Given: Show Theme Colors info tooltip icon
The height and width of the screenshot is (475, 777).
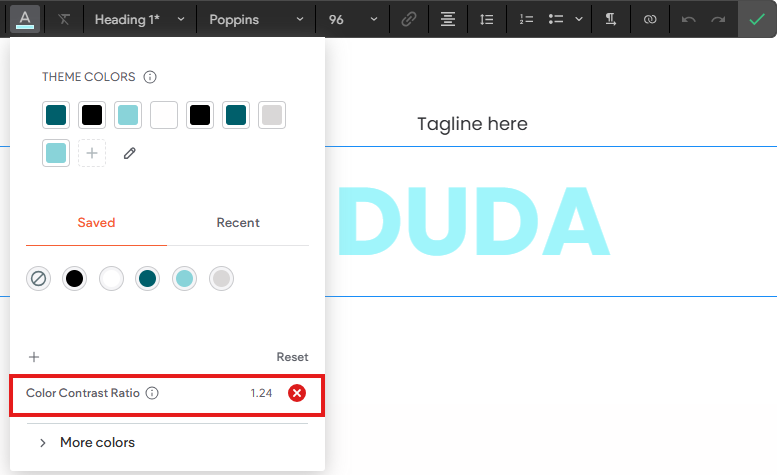Looking at the screenshot, I should [x=150, y=77].
